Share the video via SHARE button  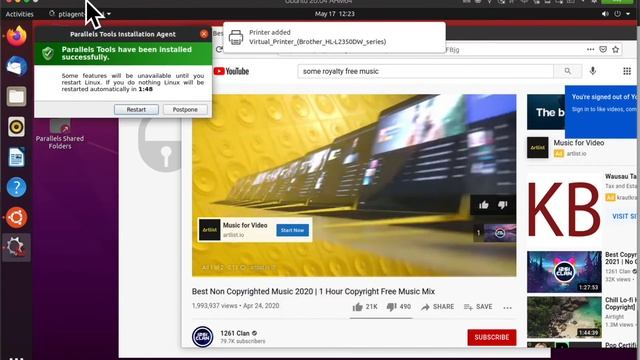pyautogui.click(x=438, y=307)
